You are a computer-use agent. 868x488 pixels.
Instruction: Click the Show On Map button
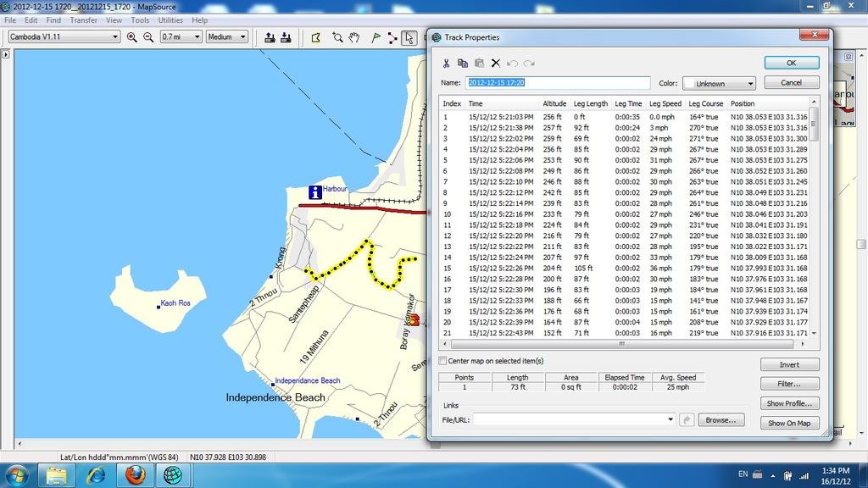click(x=789, y=424)
